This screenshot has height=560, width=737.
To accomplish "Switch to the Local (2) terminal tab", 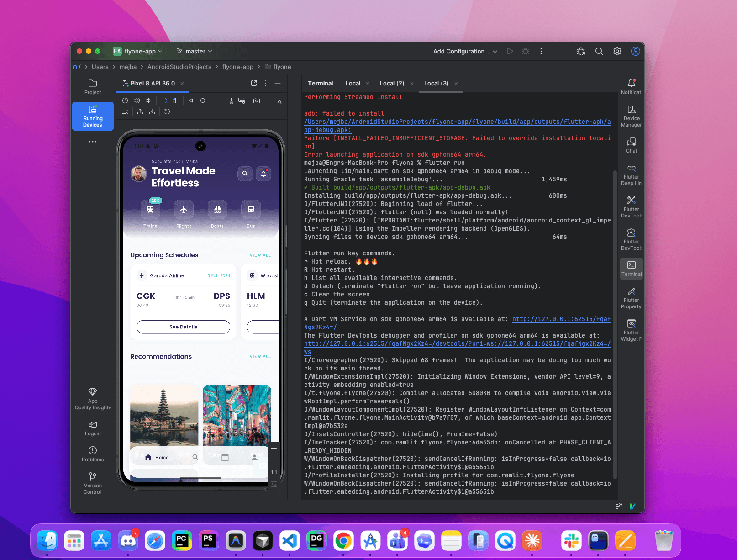I will click(392, 83).
